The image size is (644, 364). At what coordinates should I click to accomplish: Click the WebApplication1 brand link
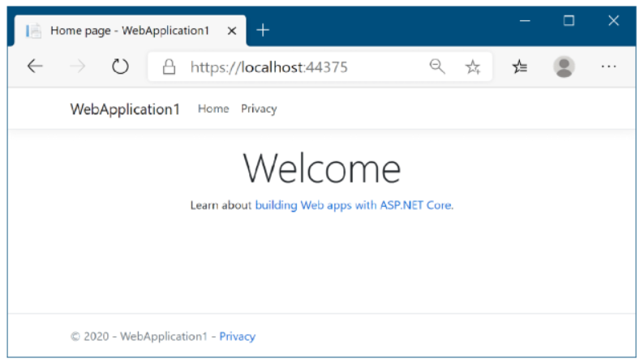click(125, 109)
